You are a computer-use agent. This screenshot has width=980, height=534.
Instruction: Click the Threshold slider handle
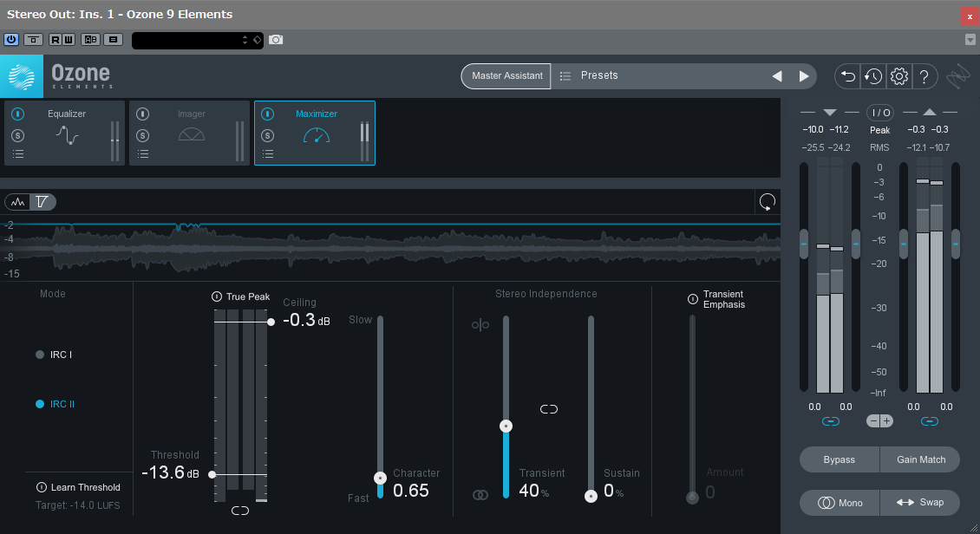tap(212, 475)
